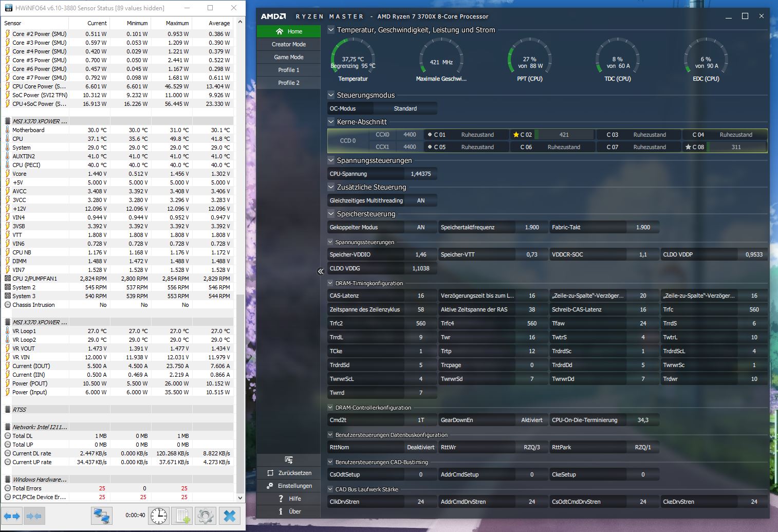Collapse main Spannungssteuerungen section above CPU-Spannung

point(331,160)
